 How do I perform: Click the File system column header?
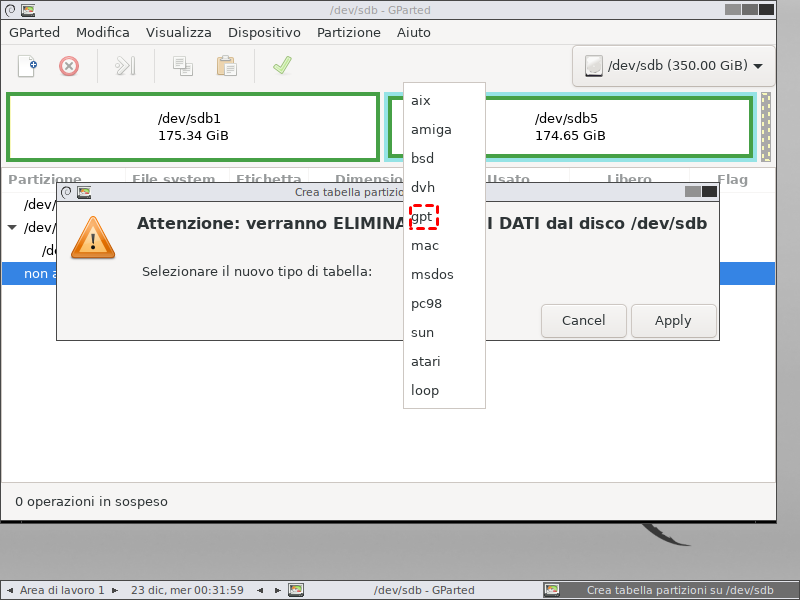point(173,179)
